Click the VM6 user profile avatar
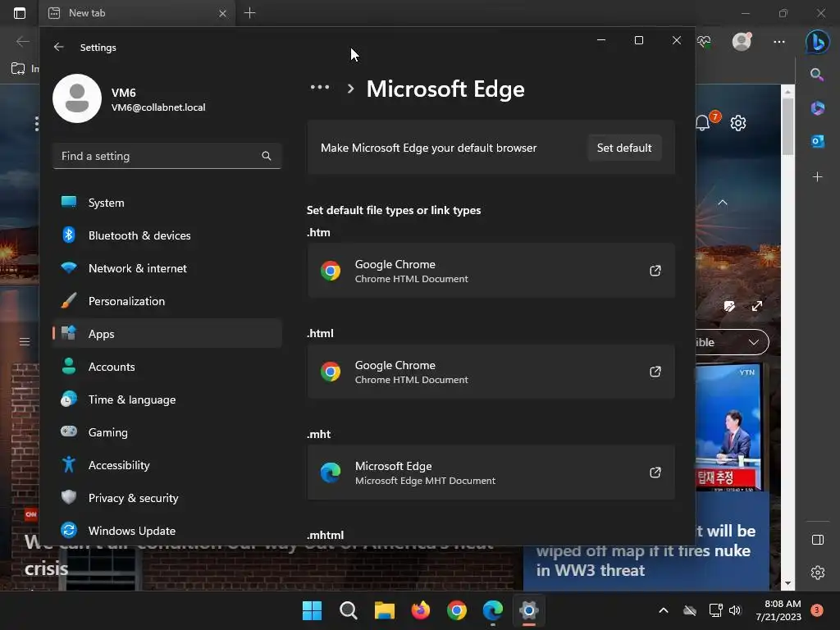The image size is (840, 630). tap(77, 98)
